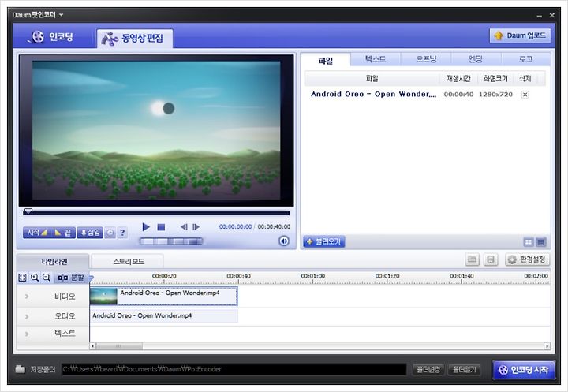568x392 pixels.
Task: Open the 엔딩 tab
Action: click(476, 59)
